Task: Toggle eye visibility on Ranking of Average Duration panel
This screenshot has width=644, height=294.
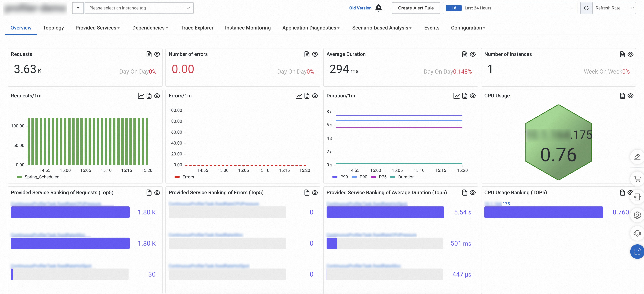Action: 473,193
